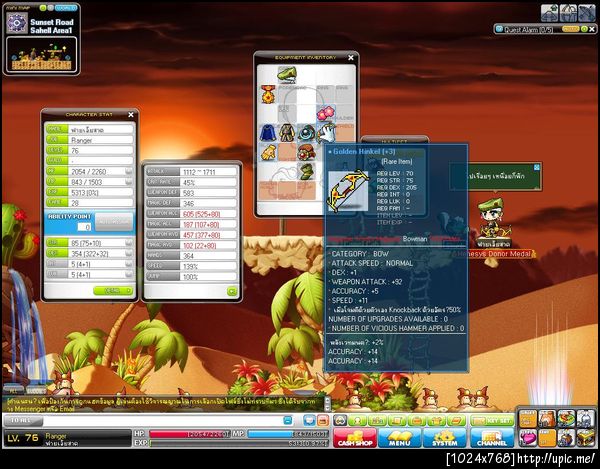600x469 pixels.
Task: Click the green button in Quest Alarm bar
Action: point(584,29)
